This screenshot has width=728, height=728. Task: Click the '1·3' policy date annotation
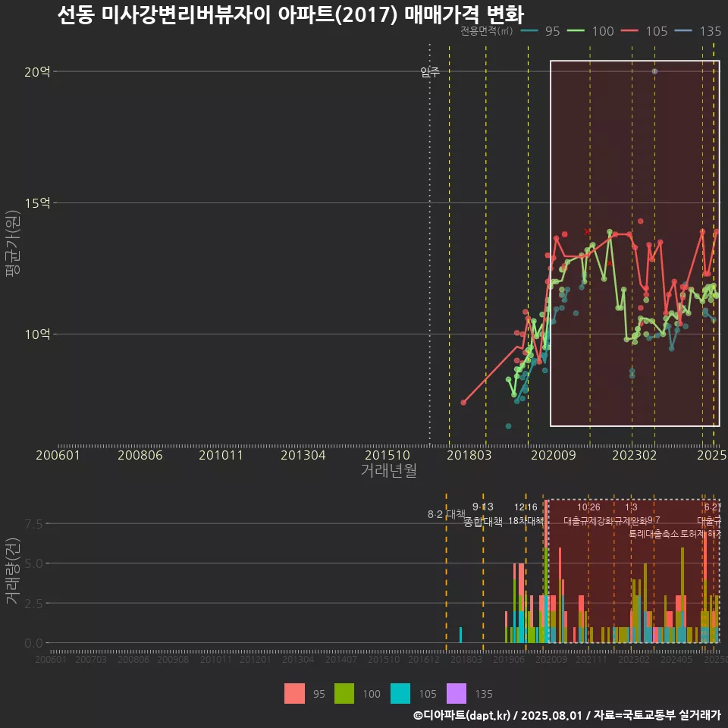pyautogui.click(x=631, y=507)
